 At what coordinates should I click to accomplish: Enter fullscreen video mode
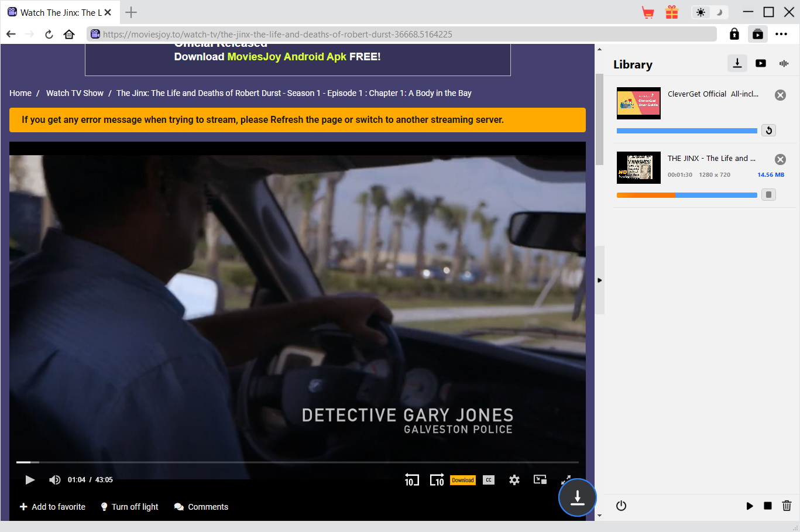(565, 480)
